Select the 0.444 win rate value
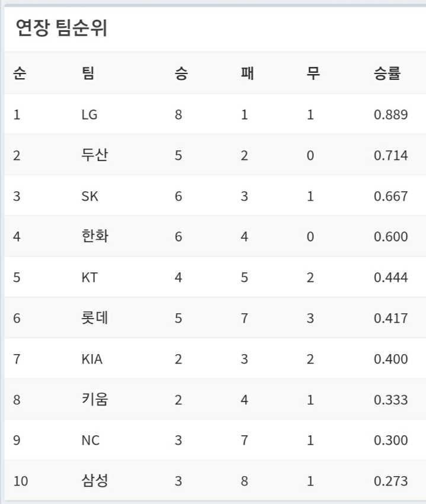Screen dimensions: 426x504 point(391,278)
